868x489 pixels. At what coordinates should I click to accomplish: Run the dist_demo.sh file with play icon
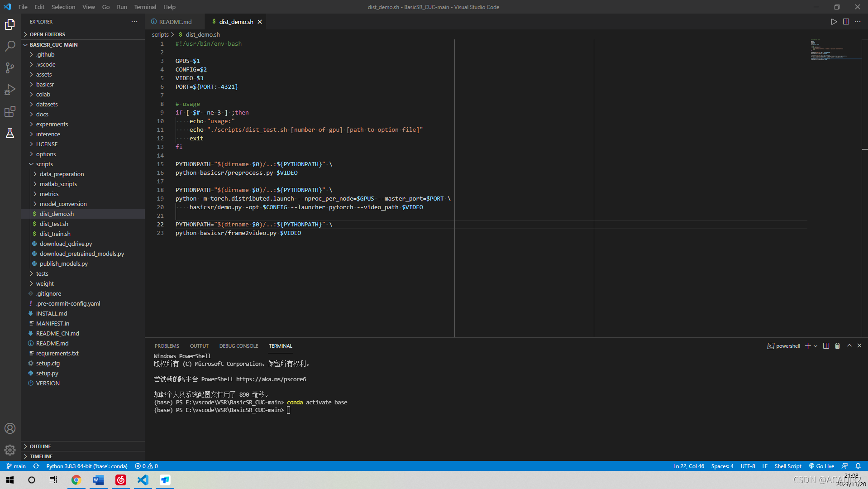[x=834, y=22]
